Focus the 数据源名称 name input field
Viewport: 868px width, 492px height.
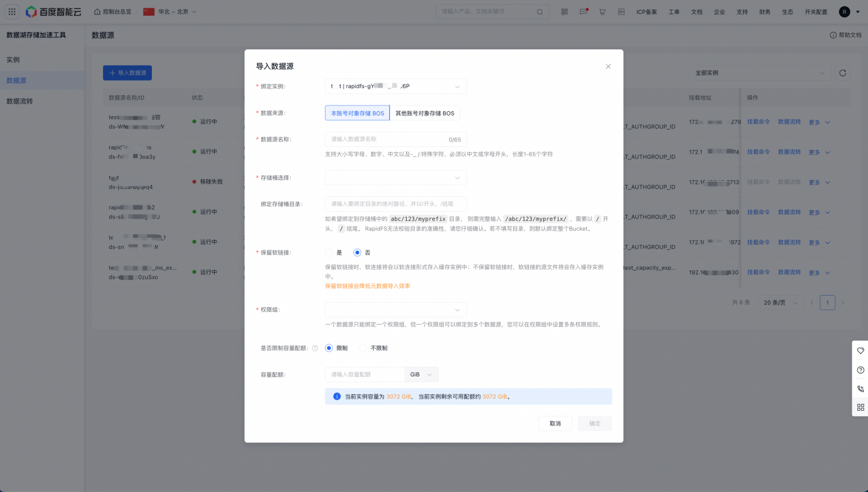386,139
